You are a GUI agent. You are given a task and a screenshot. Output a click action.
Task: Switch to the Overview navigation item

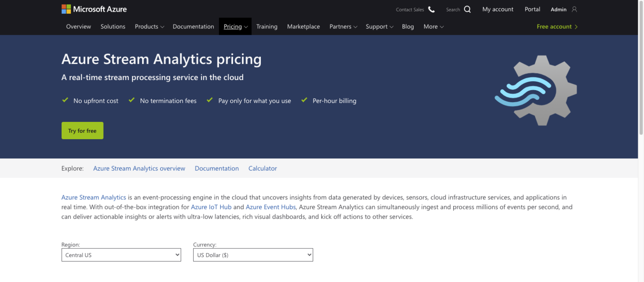(x=78, y=26)
